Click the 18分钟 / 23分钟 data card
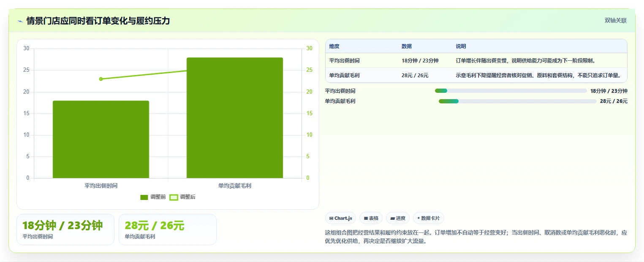This screenshot has width=644, height=262. [x=65, y=230]
